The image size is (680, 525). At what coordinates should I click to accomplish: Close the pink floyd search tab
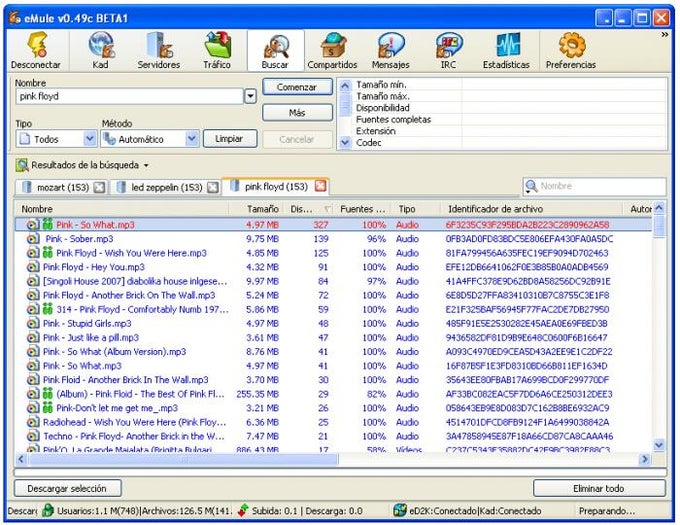coord(320,186)
